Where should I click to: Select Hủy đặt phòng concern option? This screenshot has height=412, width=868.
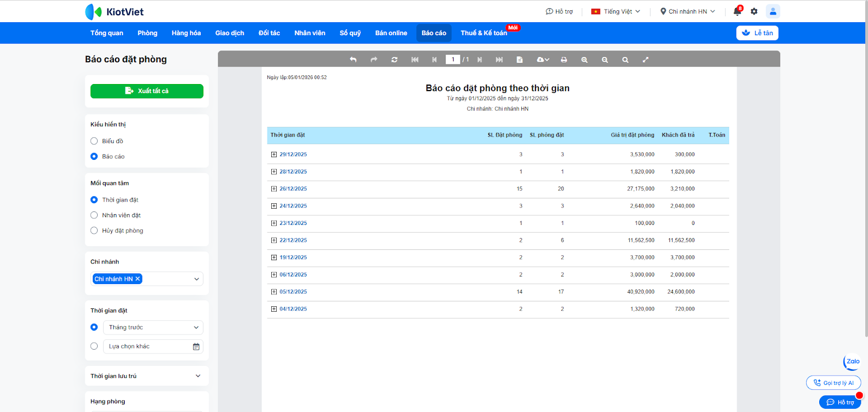(x=94, y=230)
